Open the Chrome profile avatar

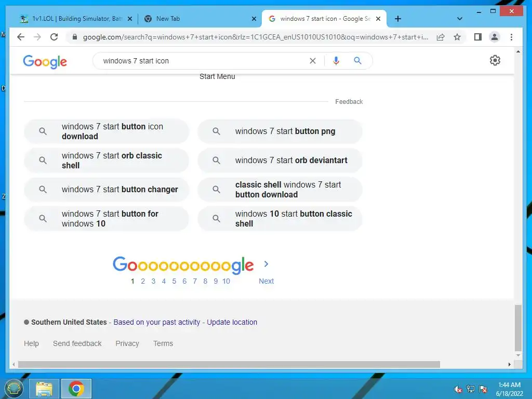[495, 37]
